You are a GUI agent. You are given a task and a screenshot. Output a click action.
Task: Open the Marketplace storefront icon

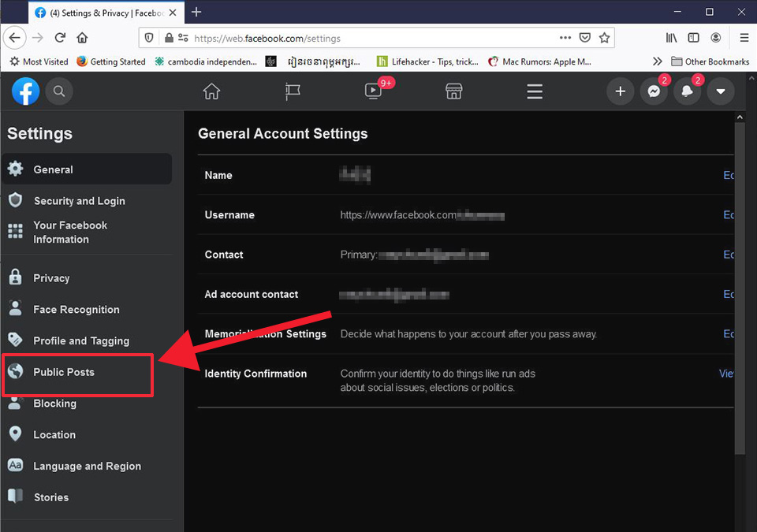454,91
